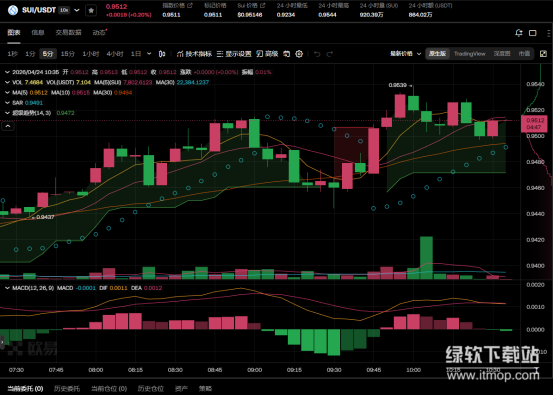Add SUI/USDT to favorites with the star

pyautogui.click(x=91, y=11)
